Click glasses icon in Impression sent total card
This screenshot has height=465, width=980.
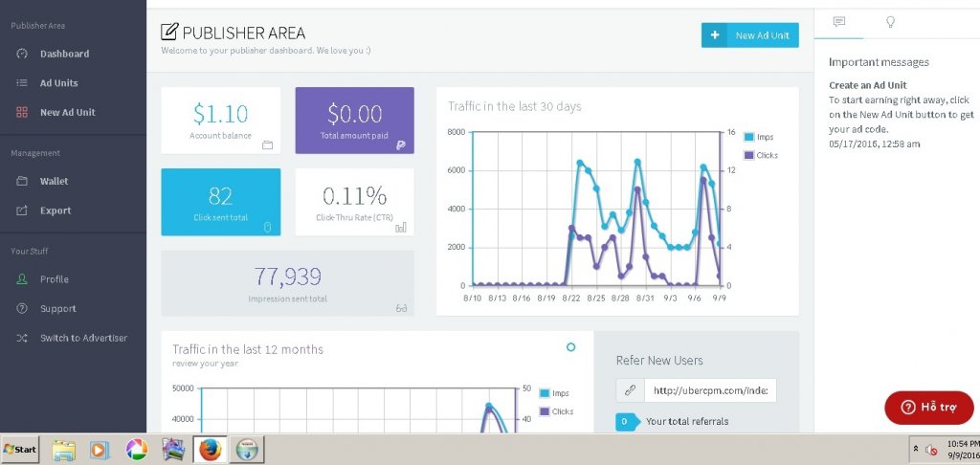click(401, 308)
